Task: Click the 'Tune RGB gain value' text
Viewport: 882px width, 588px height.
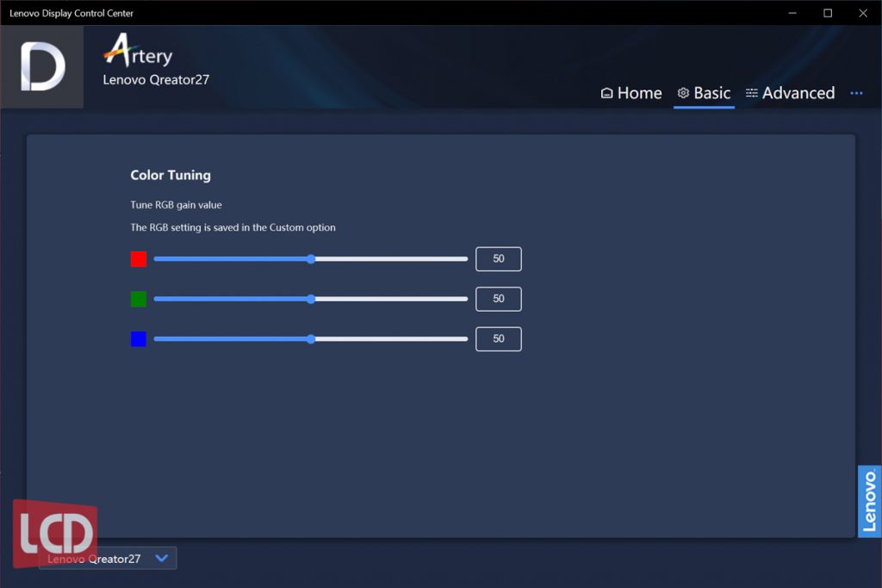Action: (x=176, y=205)
